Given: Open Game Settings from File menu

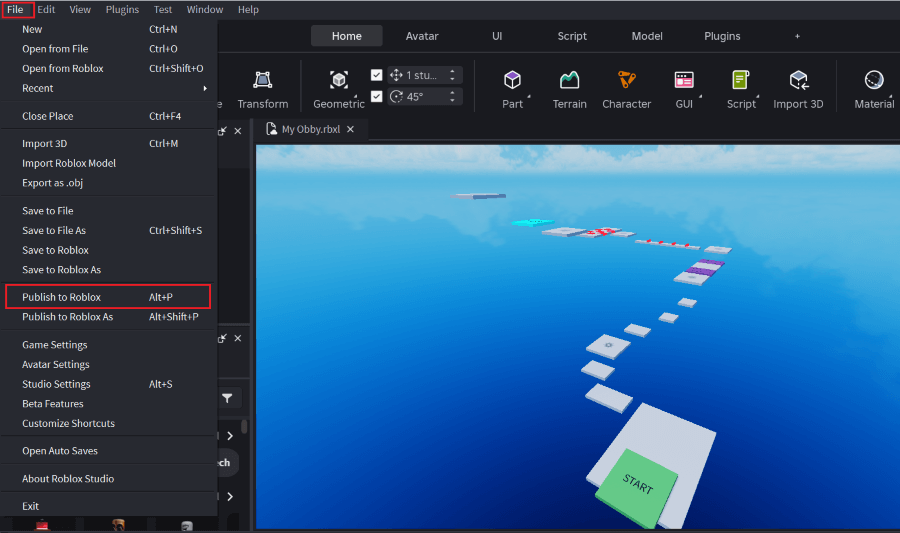Looking at the screenshot, I should tap(55, 345).
